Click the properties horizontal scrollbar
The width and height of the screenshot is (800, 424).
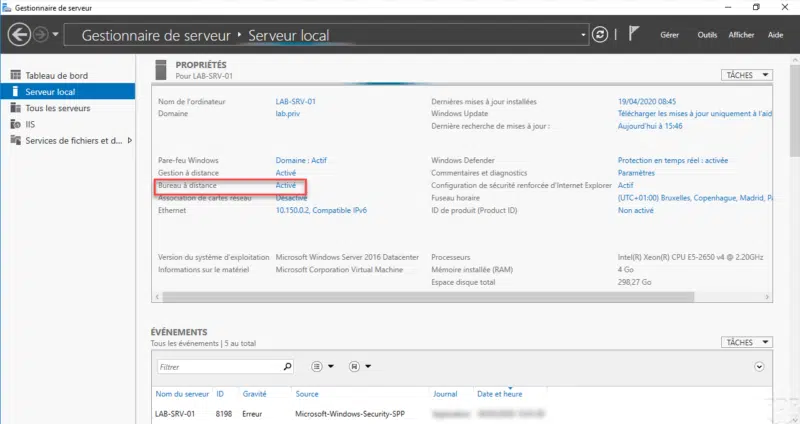click(x=428, y=297)
